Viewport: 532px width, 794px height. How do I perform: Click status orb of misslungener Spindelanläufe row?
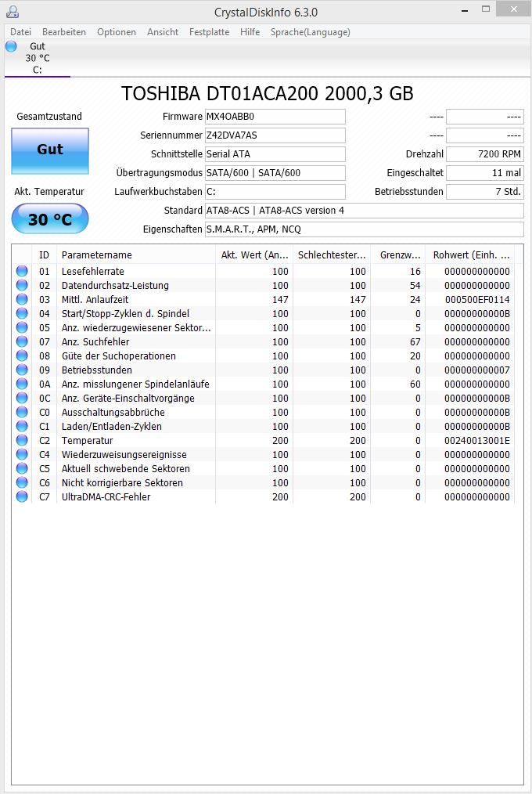(x=22, y=384)
